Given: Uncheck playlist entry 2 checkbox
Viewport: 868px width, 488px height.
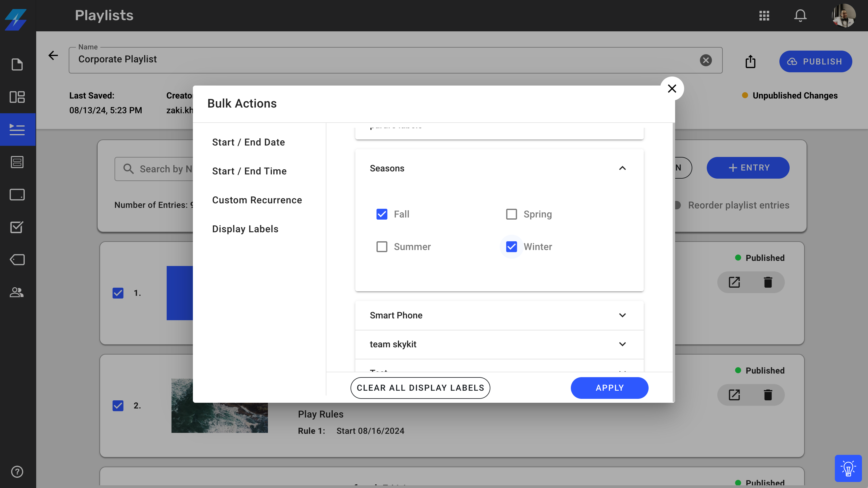Looking at the screenshot, I should [x=118, y=405].
